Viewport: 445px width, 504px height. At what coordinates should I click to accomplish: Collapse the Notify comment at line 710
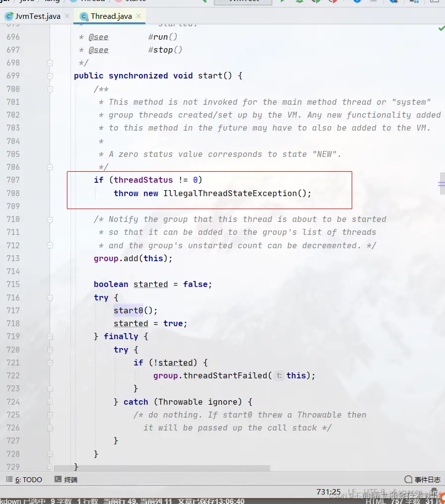point(50,220)
